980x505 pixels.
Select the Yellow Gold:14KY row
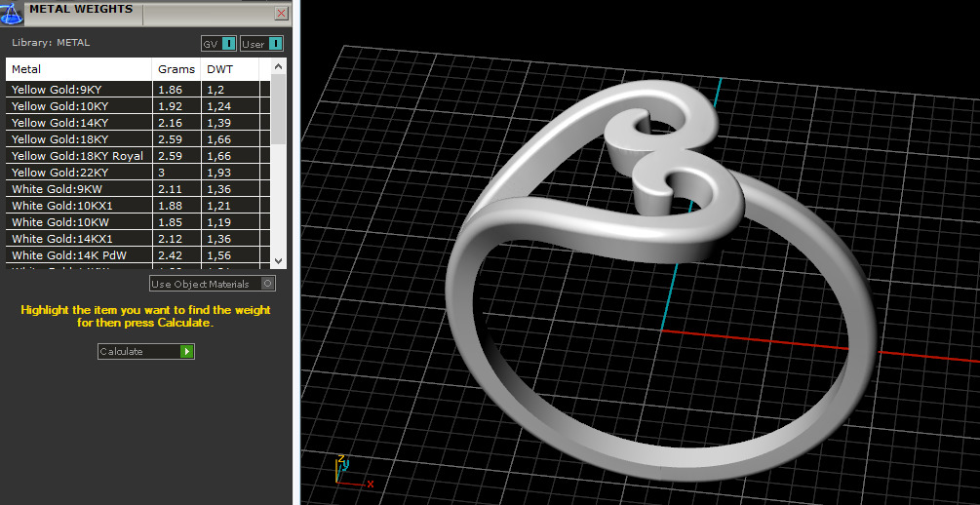click(x=138, y=123)
